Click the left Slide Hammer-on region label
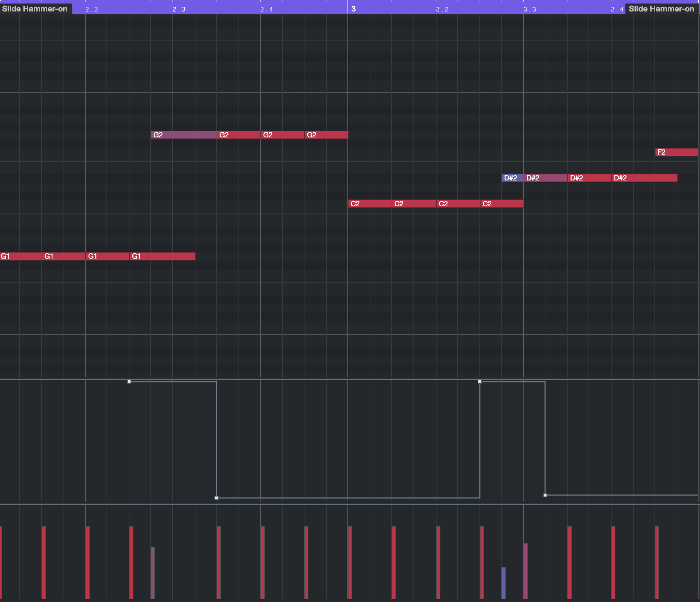Image resolution: width=700 pixels, height=602 pixels. 35,9
